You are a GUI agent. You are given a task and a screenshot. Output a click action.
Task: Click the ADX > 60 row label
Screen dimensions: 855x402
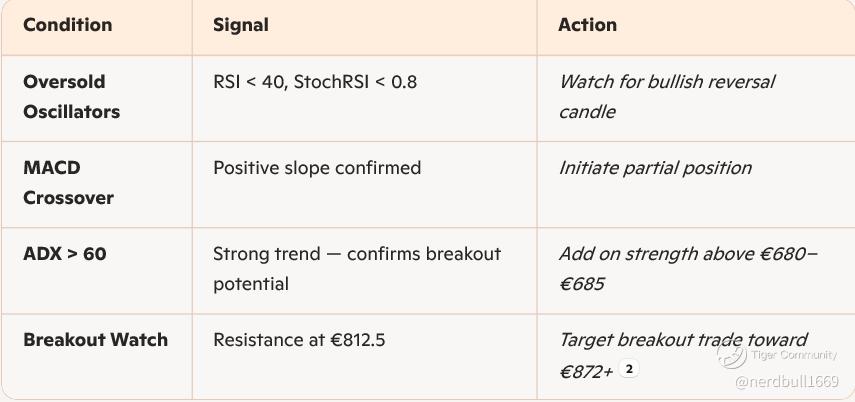point(64,254)
